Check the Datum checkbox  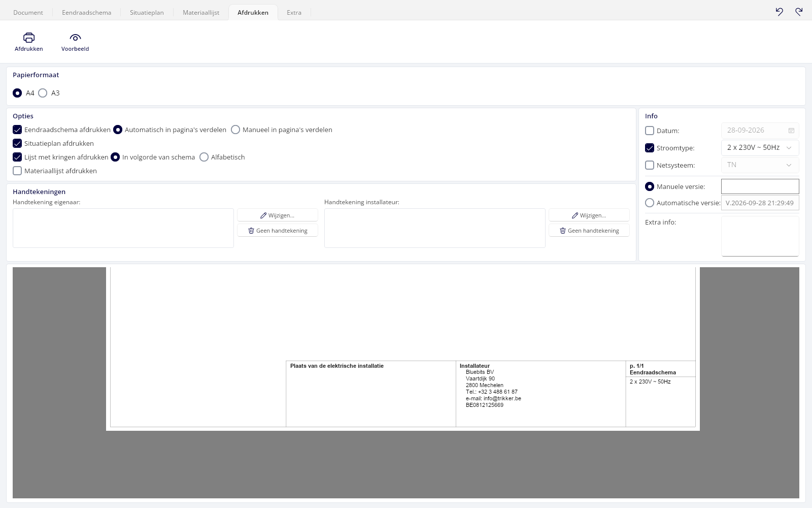tap(650, 131)
